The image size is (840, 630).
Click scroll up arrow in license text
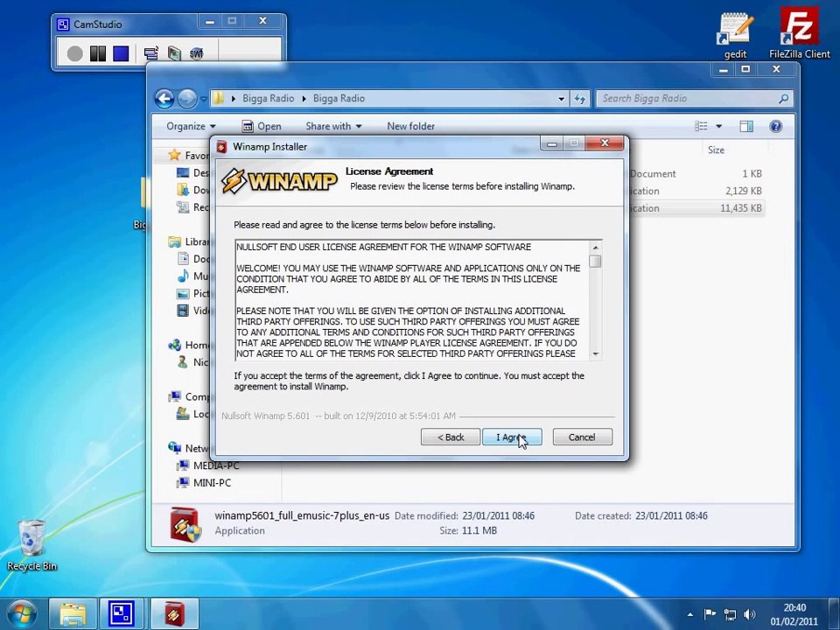click(x=595, y=247)
